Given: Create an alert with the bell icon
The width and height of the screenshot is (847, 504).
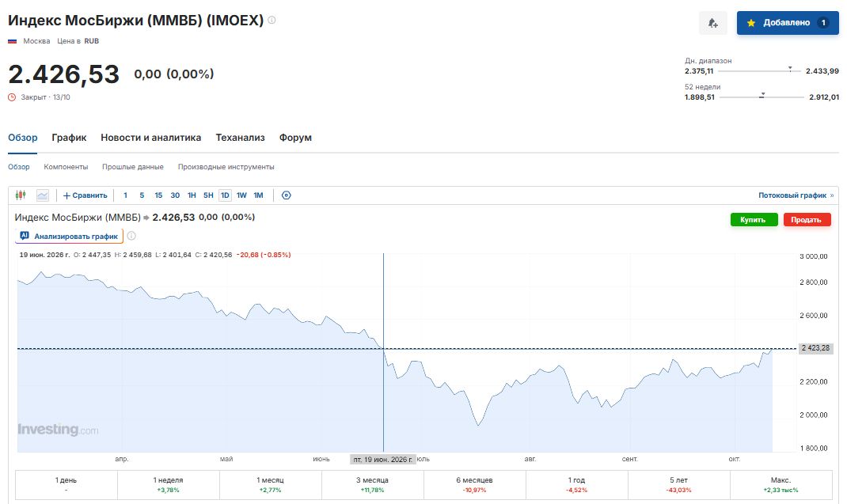Looking at the screenshot, I should [713, 23].
